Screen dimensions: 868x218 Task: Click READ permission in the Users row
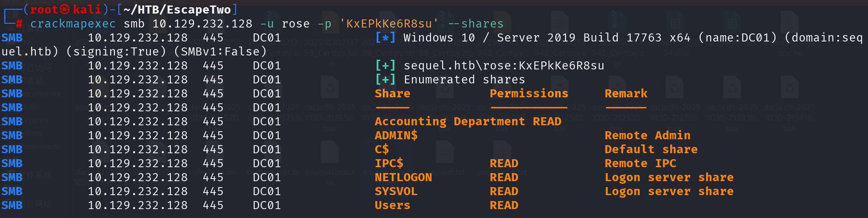pos(504,205)
